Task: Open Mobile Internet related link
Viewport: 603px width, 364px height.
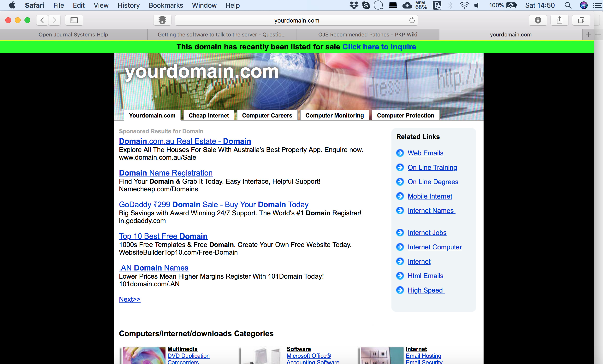Action: click(430, 196)
